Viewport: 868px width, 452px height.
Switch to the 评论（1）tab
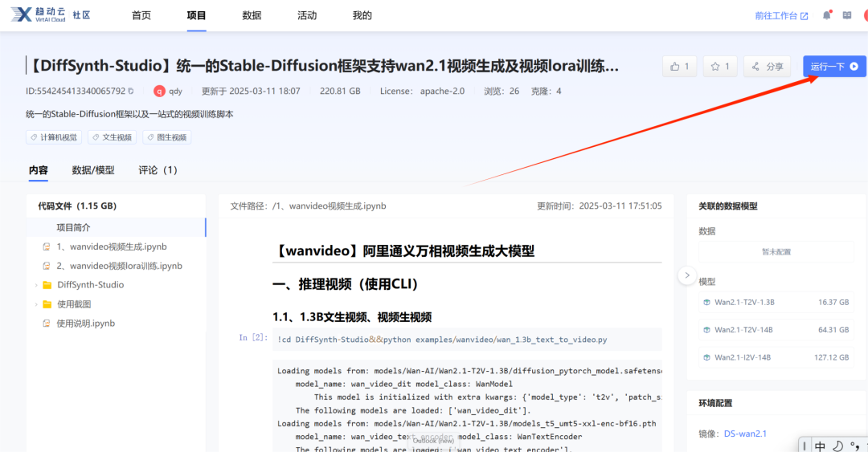(158, 170)
